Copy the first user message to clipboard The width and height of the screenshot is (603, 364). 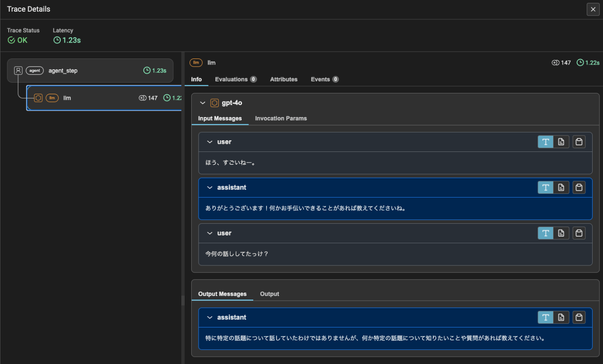point(579,142)
